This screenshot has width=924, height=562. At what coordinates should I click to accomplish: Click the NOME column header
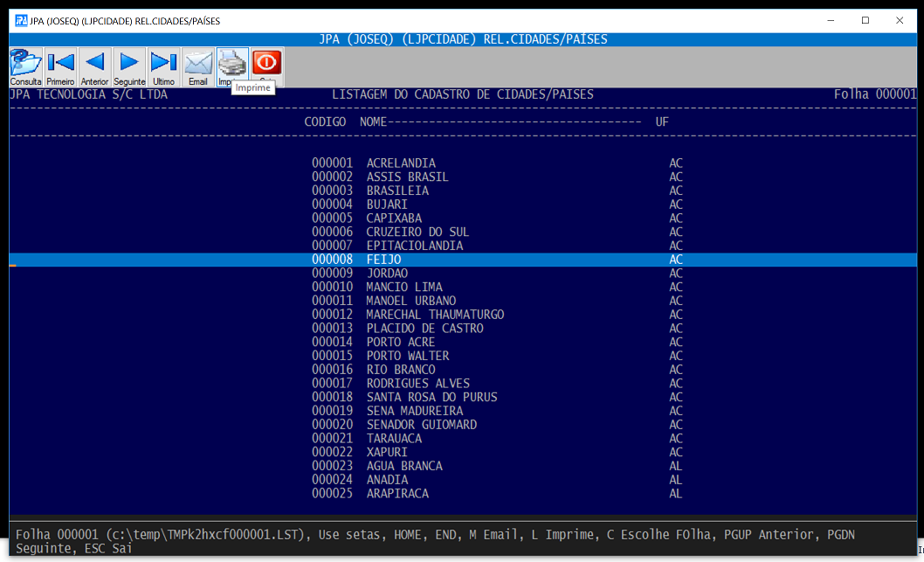pyautogui.click(x=373, y=121)
